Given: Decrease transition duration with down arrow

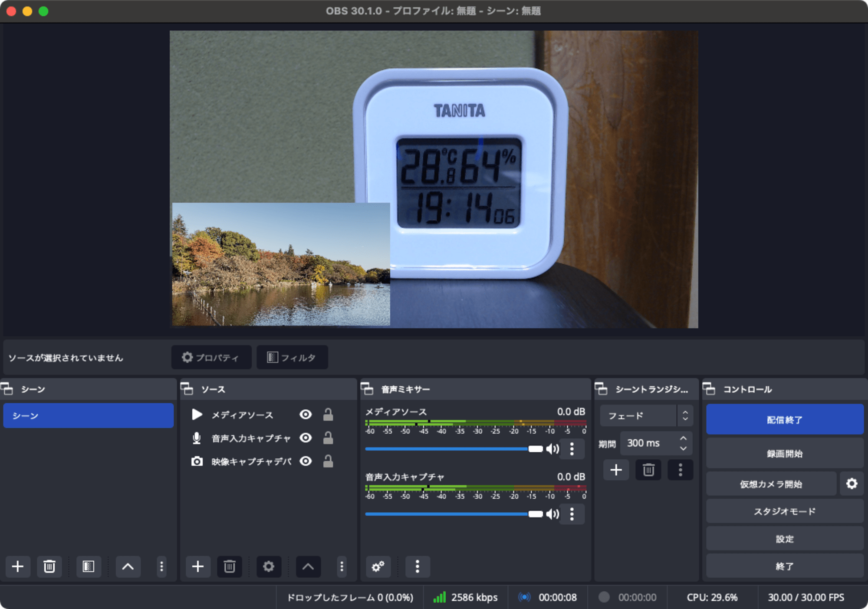Looking at the screenshot, I should point(684,448).
